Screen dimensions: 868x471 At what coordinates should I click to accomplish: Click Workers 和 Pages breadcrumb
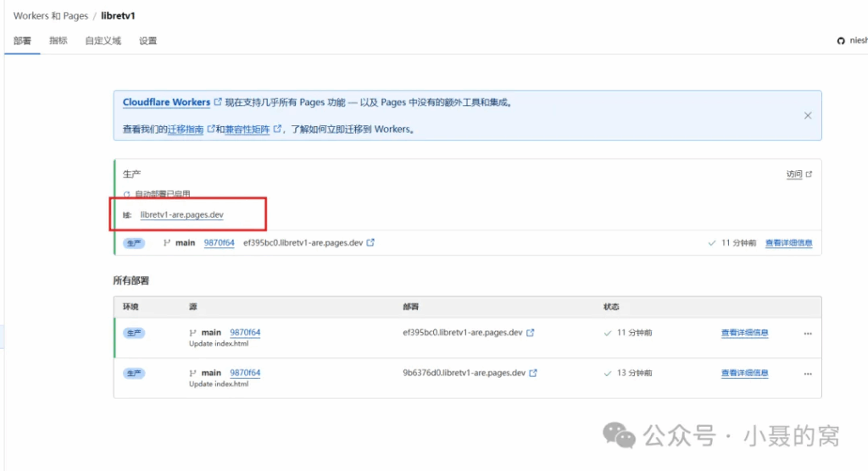coord(50,15)
